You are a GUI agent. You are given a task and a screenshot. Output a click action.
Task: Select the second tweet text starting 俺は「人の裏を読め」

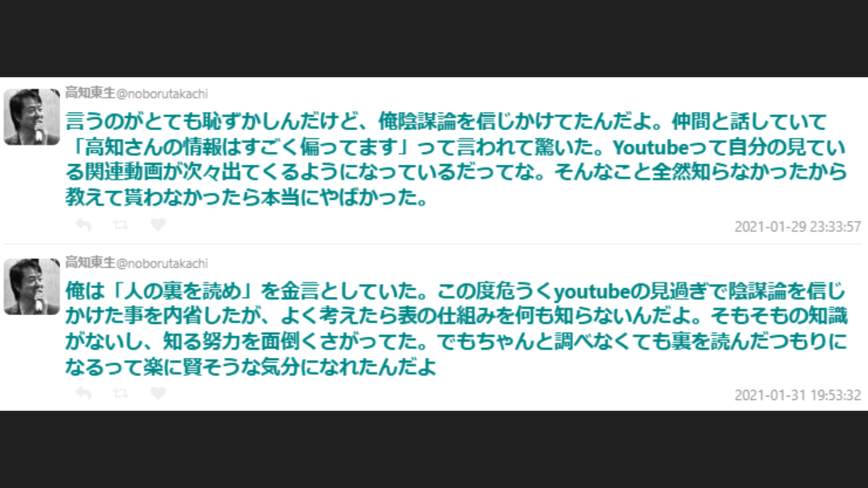point(456,329)
